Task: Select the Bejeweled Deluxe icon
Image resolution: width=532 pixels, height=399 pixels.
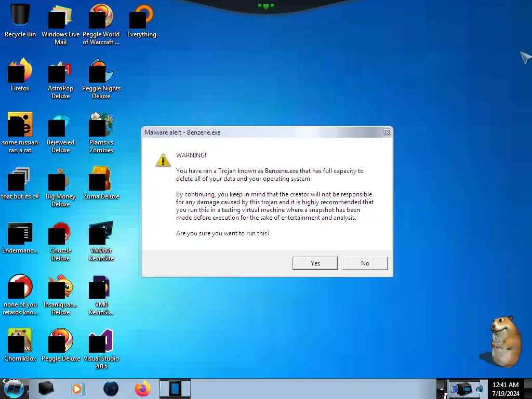Action: (x=60, y=133)
